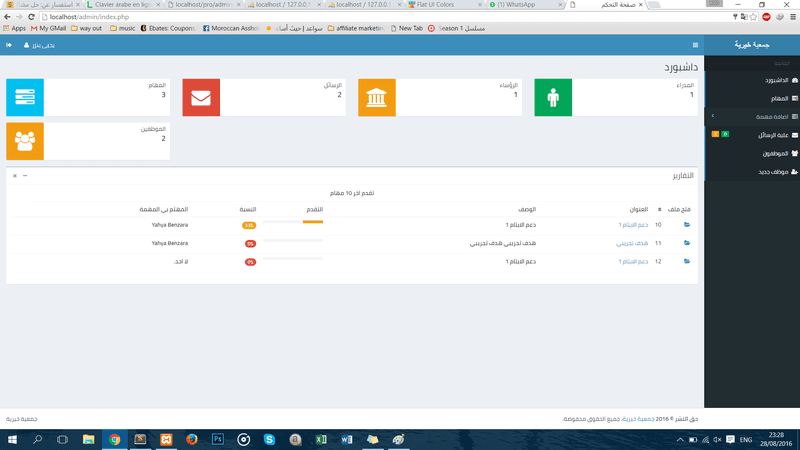The image size is (800, 450).
Task: Toggle the sidebar with the hamburger icon
Action: click(x=695, y=45)
